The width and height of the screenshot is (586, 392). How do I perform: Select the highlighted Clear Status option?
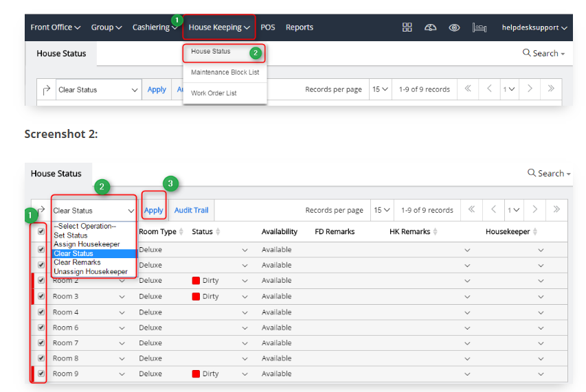pyautogui.click(x=94, y=253)
